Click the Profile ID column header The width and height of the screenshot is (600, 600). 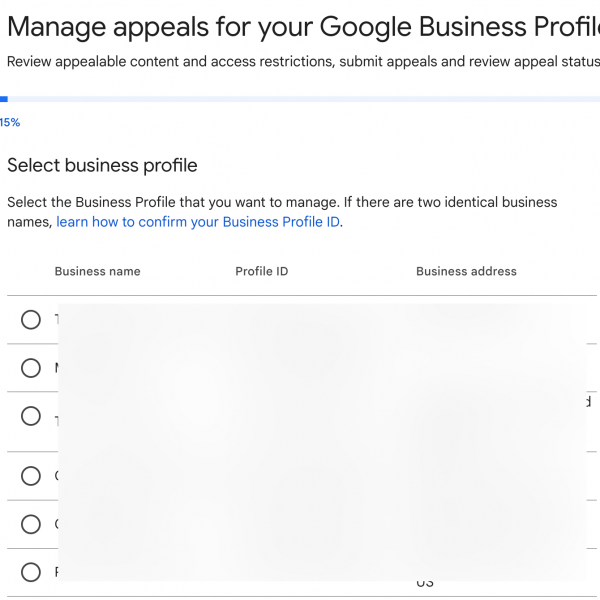[x=262, y=271]
